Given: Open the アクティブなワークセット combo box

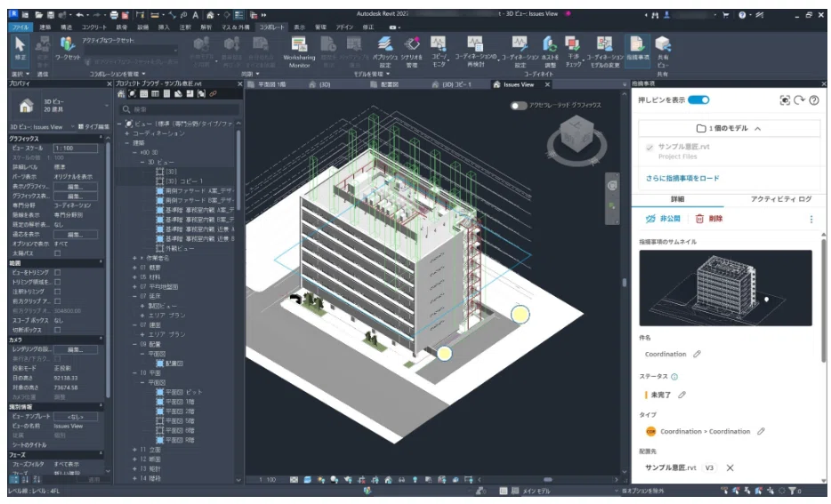Looking at the screenshot, I should click(130, 50).
